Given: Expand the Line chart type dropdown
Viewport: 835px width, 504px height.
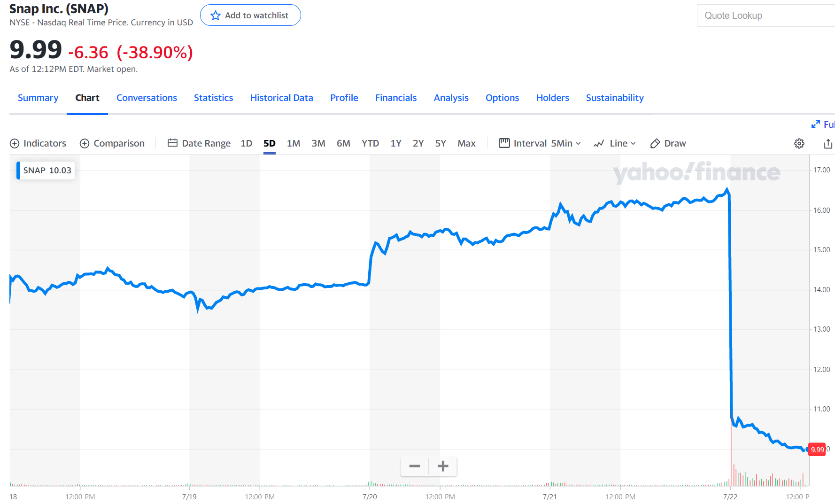Looking at the screenshot, I should tap(623, 143).
